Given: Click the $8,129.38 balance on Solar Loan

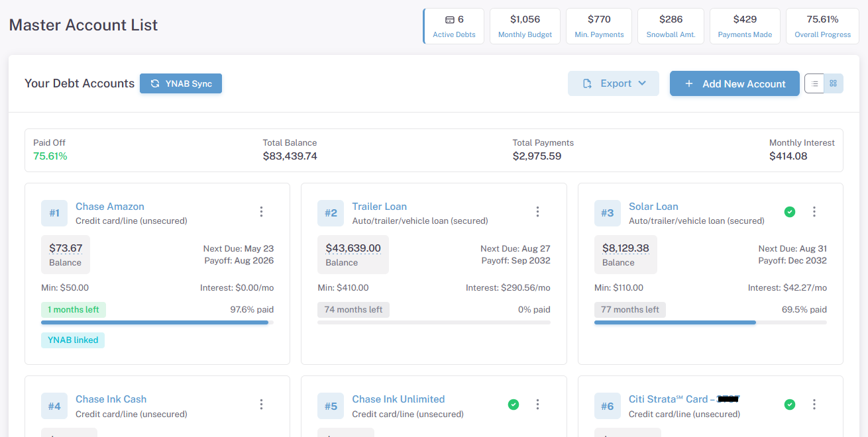Looking at the screenshot, I should (625, 249).
